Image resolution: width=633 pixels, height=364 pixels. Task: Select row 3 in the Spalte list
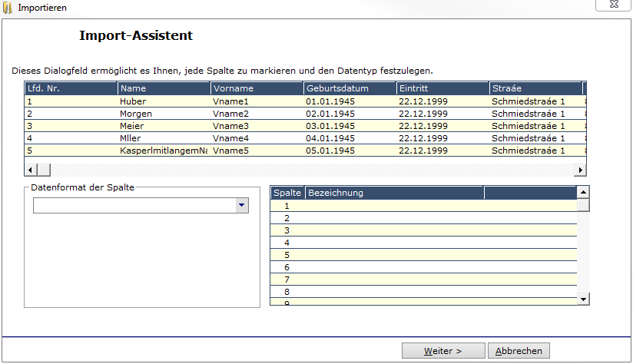(423, 230)
